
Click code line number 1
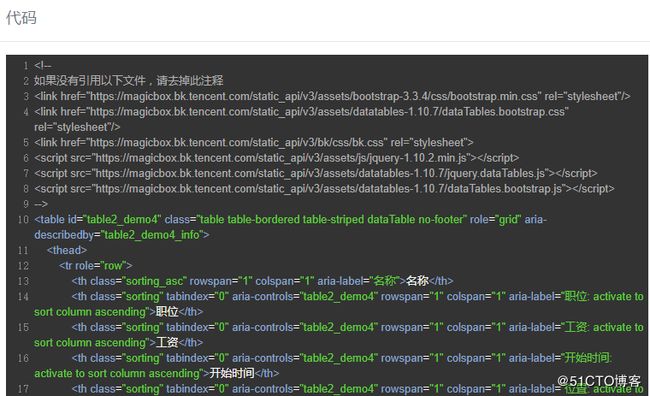pos(26,66)
